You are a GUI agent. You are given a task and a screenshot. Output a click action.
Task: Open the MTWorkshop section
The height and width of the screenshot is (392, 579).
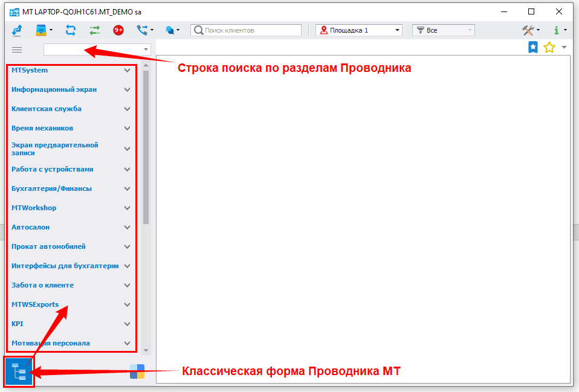pos(34,208)
